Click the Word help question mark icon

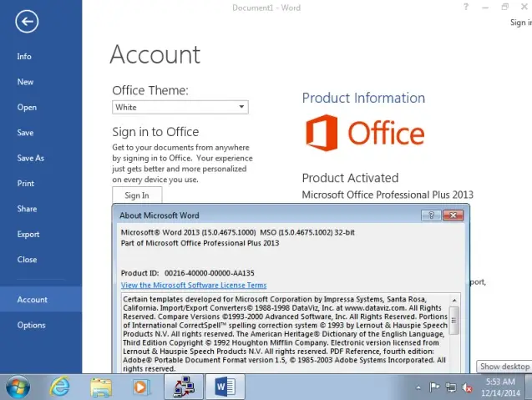click(466, 7)
